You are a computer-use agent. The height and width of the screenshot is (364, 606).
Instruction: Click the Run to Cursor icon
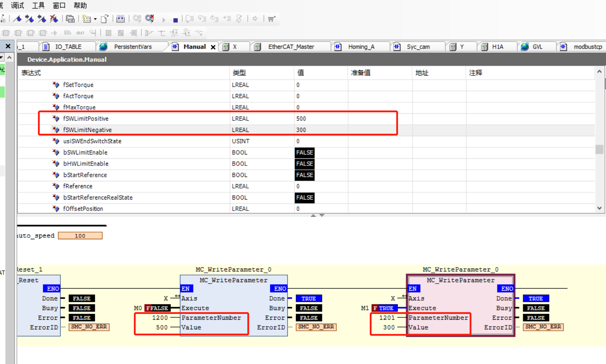click(x=227, y=19)
